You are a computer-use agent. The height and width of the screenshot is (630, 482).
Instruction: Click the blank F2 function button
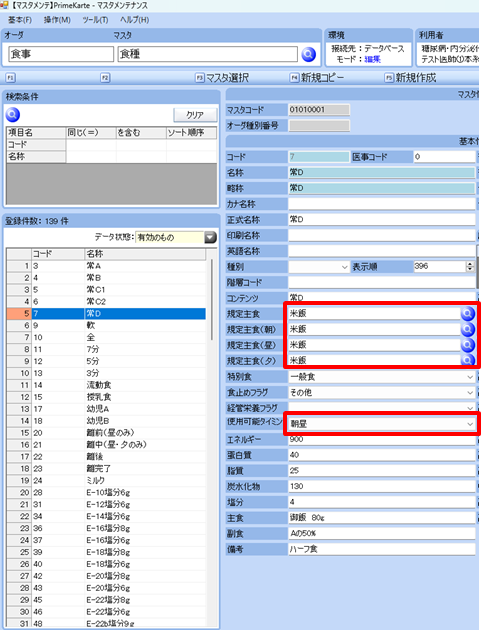point(105,78)
